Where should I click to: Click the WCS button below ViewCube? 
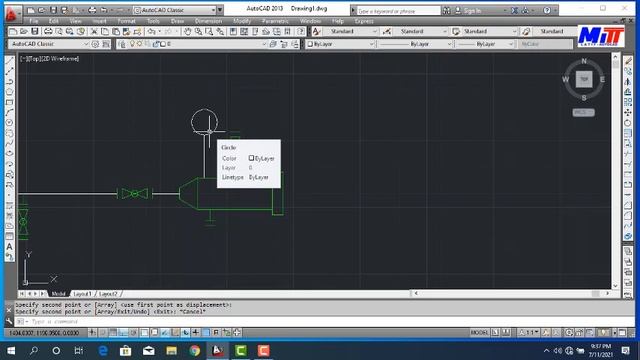583,112
